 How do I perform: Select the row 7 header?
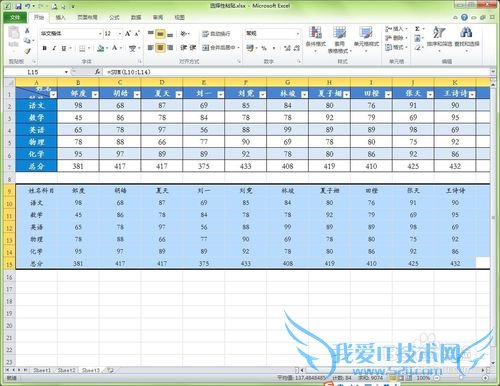10,167
